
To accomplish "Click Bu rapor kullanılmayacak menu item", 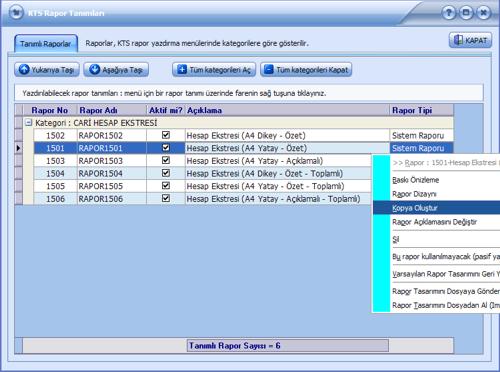I will [x=436, y=257].
